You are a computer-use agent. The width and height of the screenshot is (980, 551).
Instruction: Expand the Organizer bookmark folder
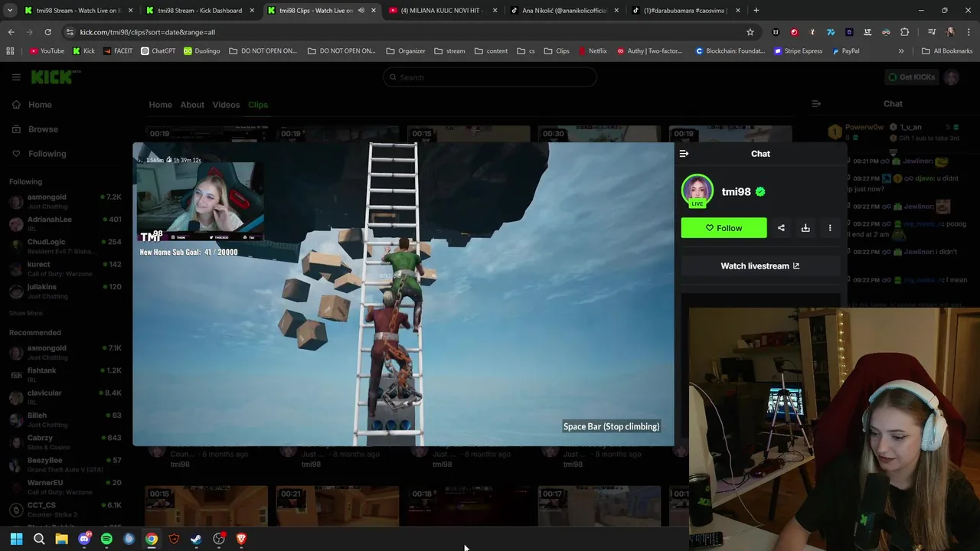[x=406, y=51]
